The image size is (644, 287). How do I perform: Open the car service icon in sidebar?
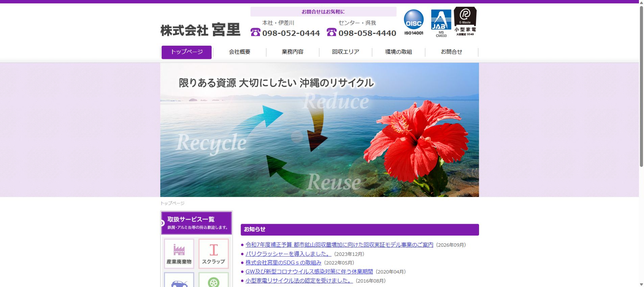tap(179, 280)
